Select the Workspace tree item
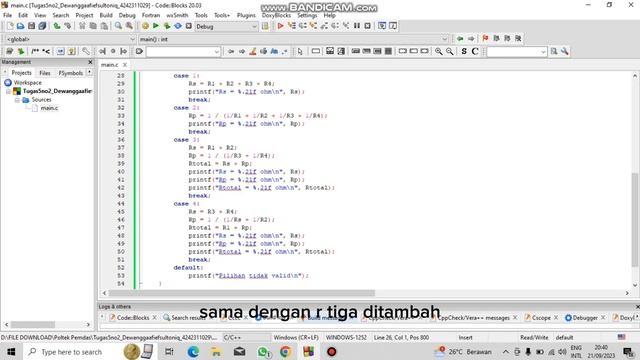The height and width of the screenshot is (360, 640). (x=27, y=82)
